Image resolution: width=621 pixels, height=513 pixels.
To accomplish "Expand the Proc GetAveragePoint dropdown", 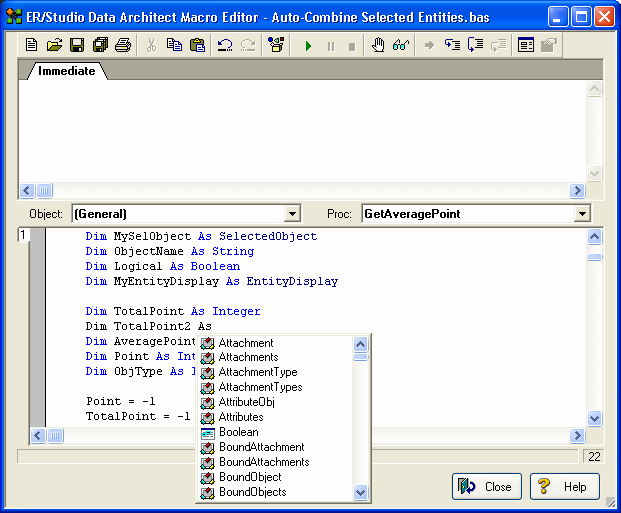I will point(582,214).
